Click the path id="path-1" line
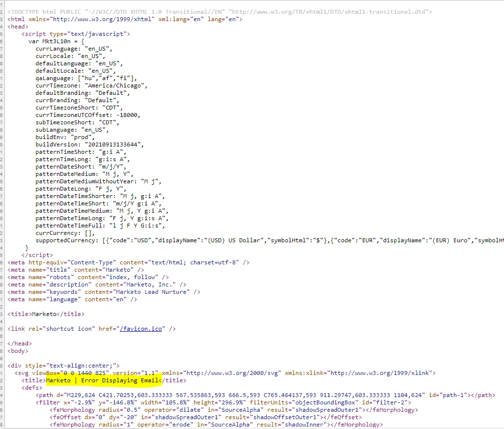The image size is (504, 429). click(265, 395)
